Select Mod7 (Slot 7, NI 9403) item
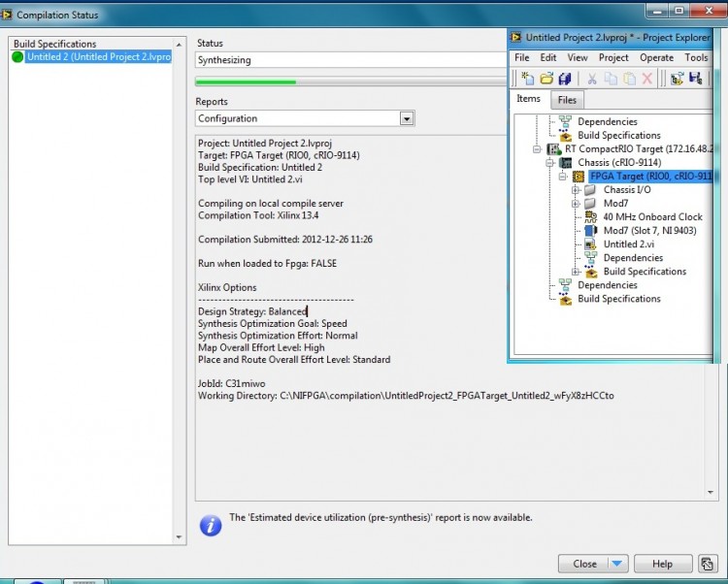Image resolution: width=728 pixels, height=584 pixels. click(649, 231)
